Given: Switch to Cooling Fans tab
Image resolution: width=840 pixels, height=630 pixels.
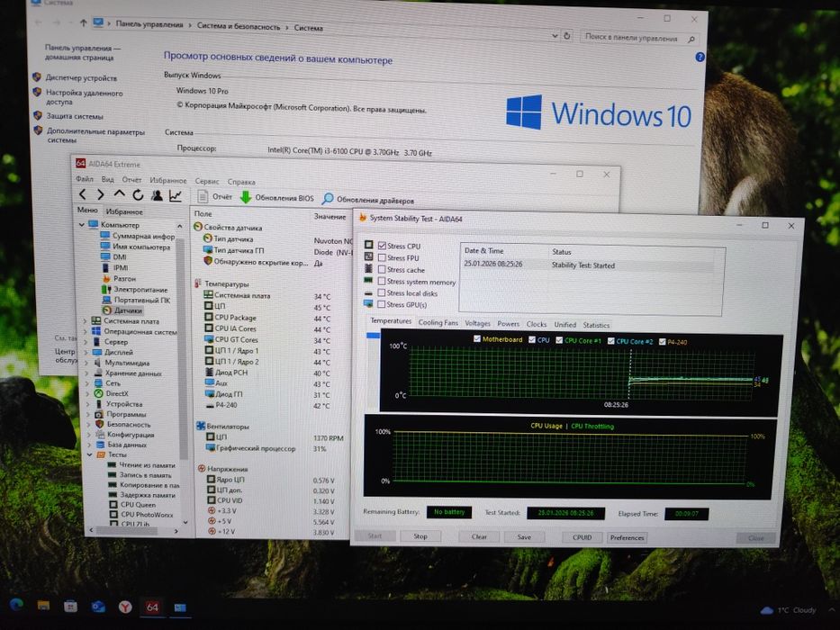Looking at the screenshot, I should point(438,322).
